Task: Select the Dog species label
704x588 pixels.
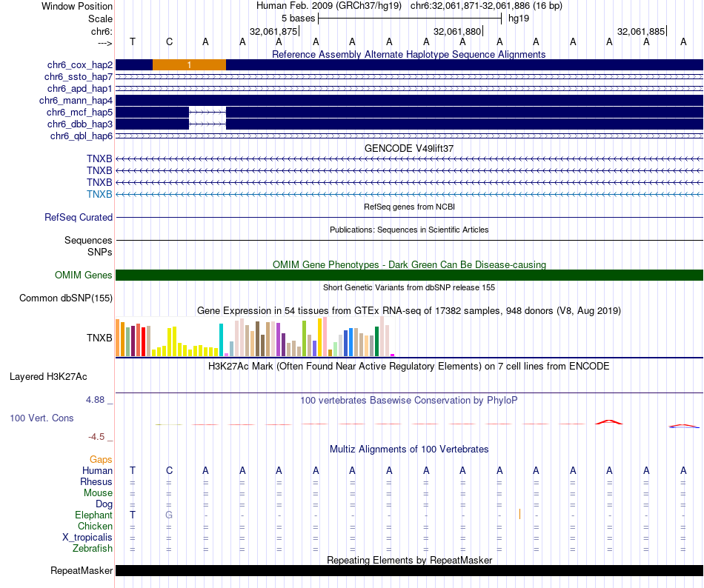Action: pos(104,504)
